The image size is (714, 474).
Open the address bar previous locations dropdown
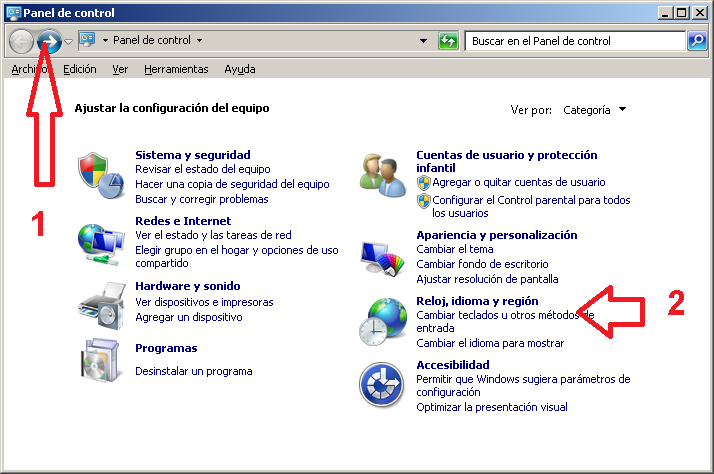[x=423, y=41]
